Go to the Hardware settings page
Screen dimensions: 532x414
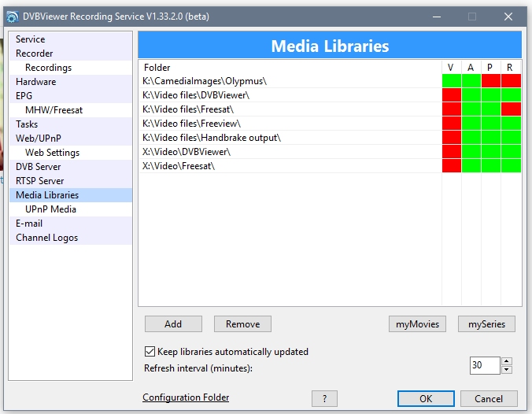tap(71, 82)
